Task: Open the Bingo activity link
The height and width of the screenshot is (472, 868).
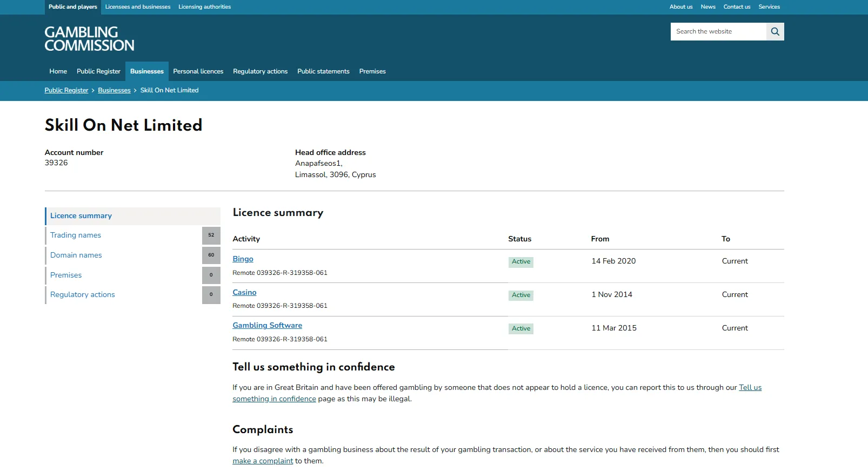Action: pyautogui.click(x=243, y=259)
